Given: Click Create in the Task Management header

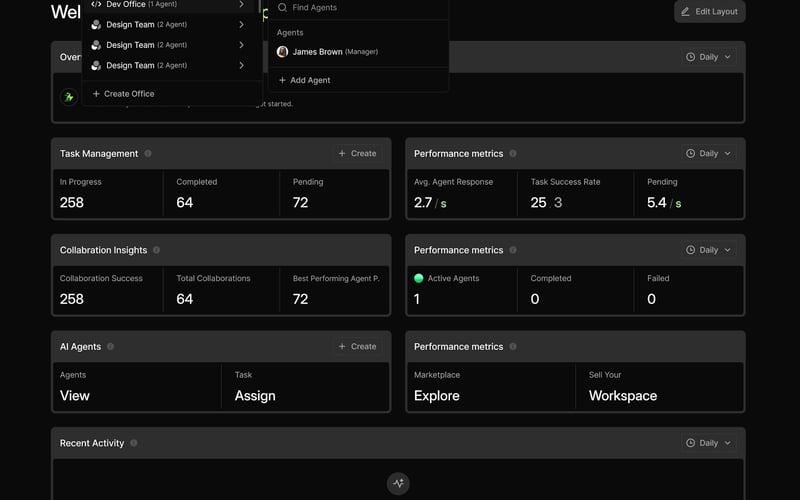Looking at the screenshot, I should coord(357,153).
